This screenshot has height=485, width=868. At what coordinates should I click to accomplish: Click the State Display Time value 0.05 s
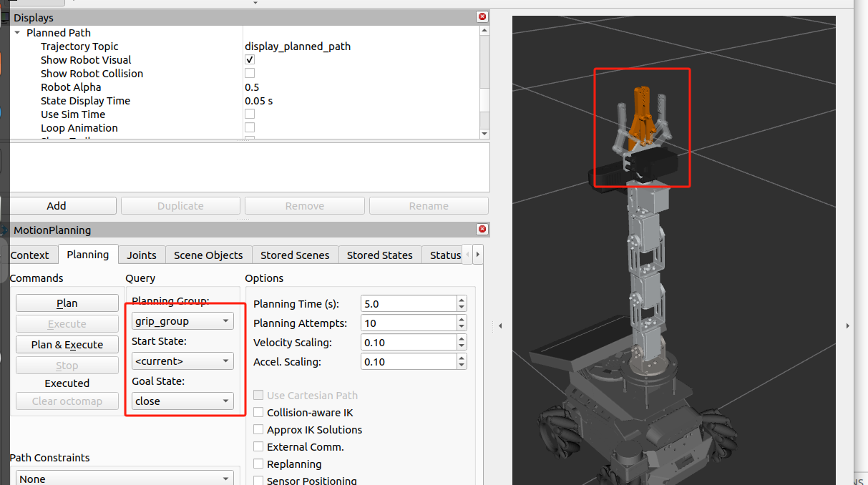point(259,101)
